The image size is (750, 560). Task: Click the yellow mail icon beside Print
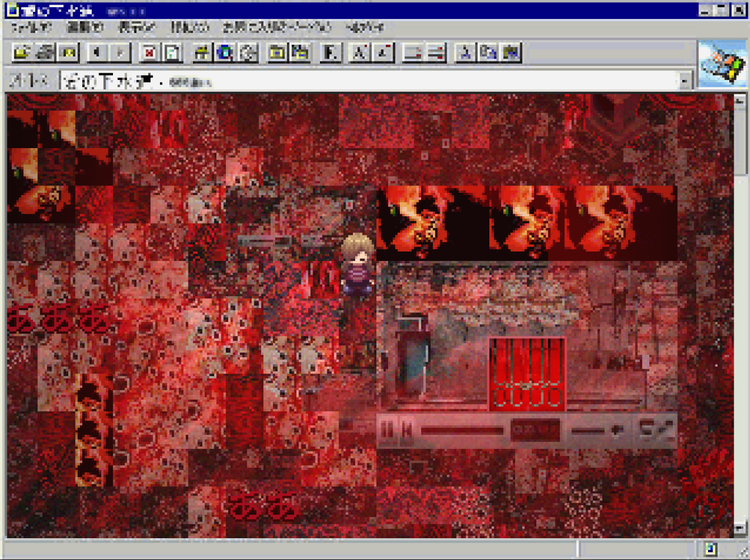pos(68,53)
